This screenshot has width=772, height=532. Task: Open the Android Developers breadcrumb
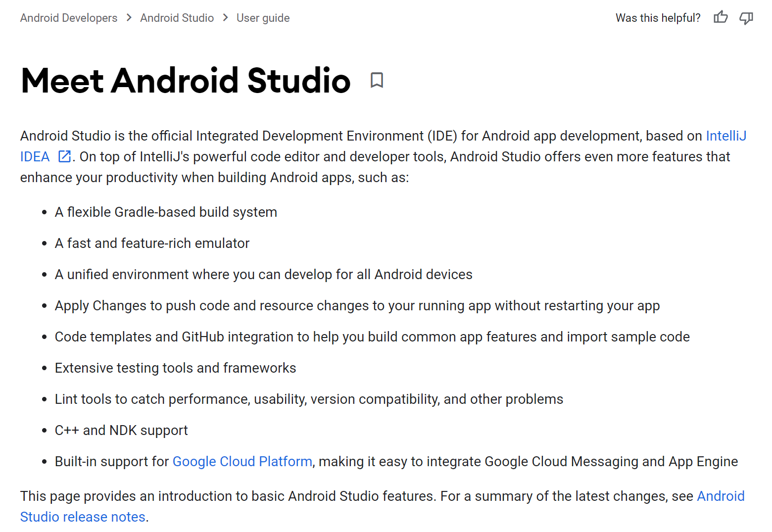click(x=69, y=18)
